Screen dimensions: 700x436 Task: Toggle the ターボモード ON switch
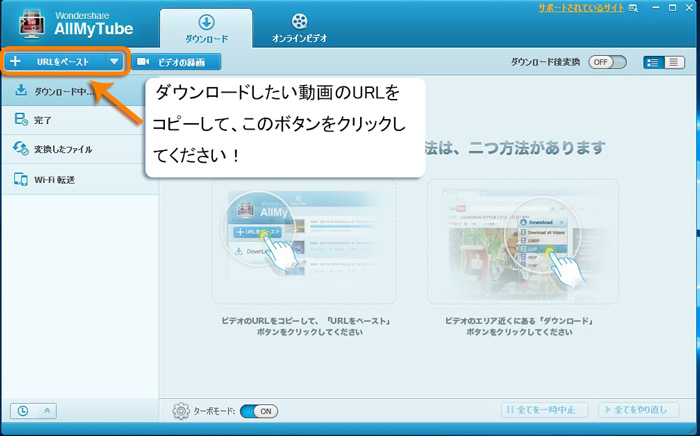pos(259,411)
